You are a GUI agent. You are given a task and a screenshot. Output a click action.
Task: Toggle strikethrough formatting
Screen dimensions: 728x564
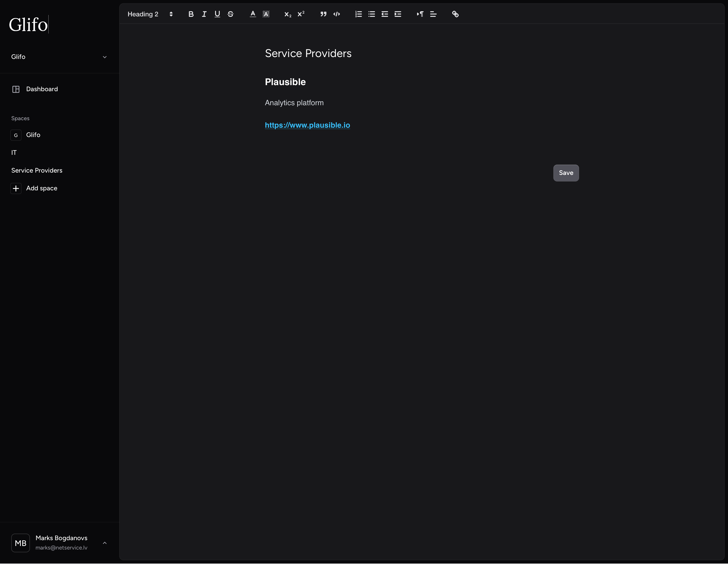coord(230,14)
